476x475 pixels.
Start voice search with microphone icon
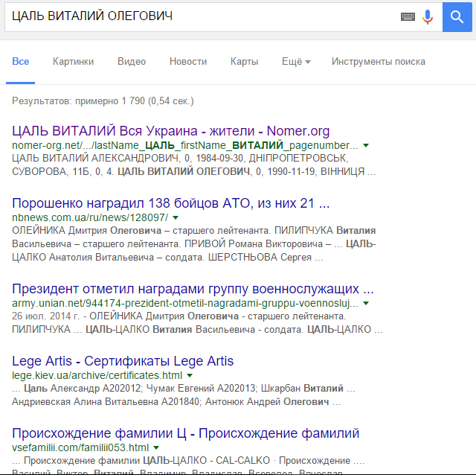click(428, 16)
